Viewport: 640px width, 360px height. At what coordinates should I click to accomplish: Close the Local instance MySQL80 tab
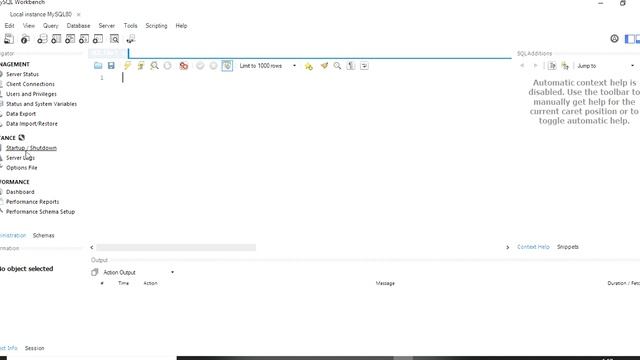click(x=78, y=15)
